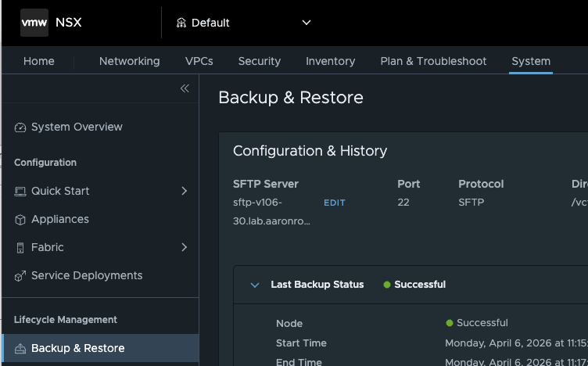Click the Quick Start laptop icon

(20, 192)
